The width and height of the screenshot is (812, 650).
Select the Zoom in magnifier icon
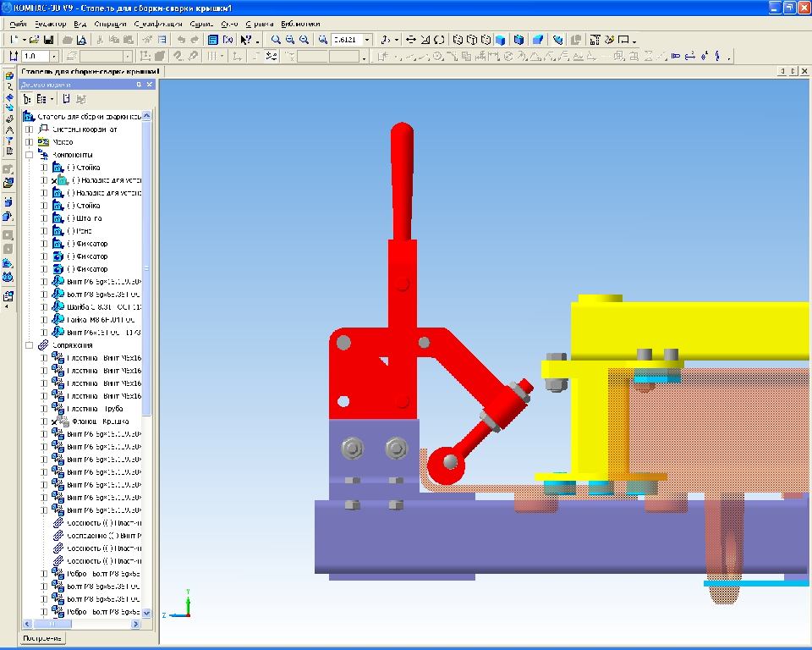coord(290,40)
